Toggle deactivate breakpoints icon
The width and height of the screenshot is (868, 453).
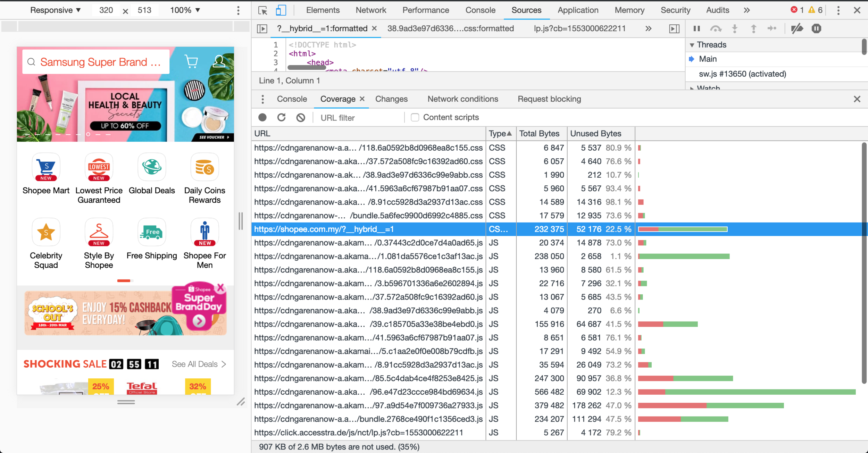(797, 28)
